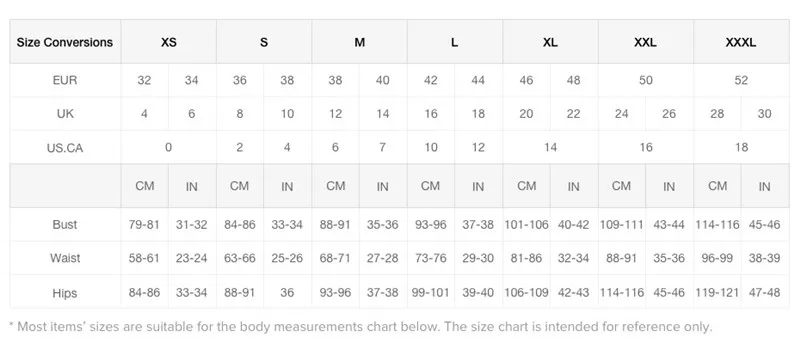Image resolution: width=800 pixels, height=361 pixels.
Task: Click the M size column header
Action: [x=359, y=42]
